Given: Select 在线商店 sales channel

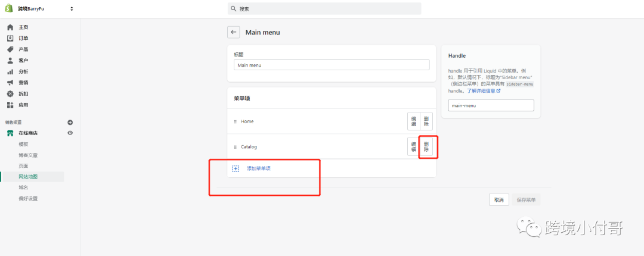Looking at the screenshot, I should tap(28, 133).
